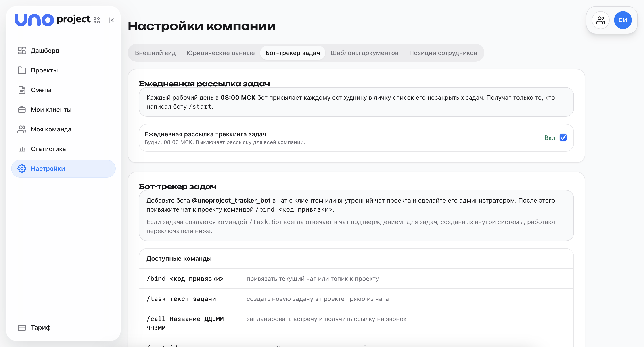This screenshot has height=347, width=644.
Task: Click the Сметы document icon
Action: 22,90
